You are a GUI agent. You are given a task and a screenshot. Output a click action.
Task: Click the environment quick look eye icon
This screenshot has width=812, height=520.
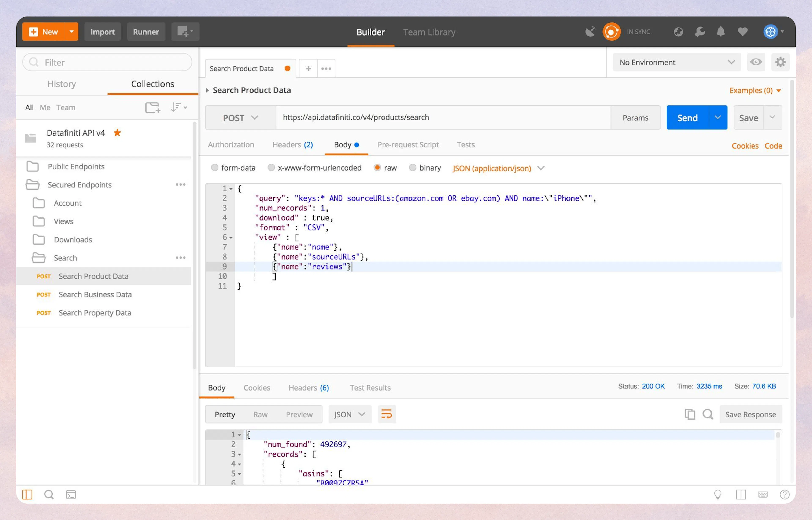point(756,62)
